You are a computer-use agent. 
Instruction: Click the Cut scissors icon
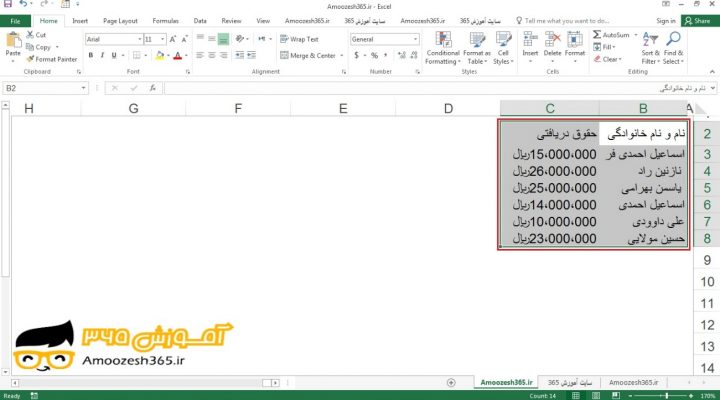pos(30,34)
